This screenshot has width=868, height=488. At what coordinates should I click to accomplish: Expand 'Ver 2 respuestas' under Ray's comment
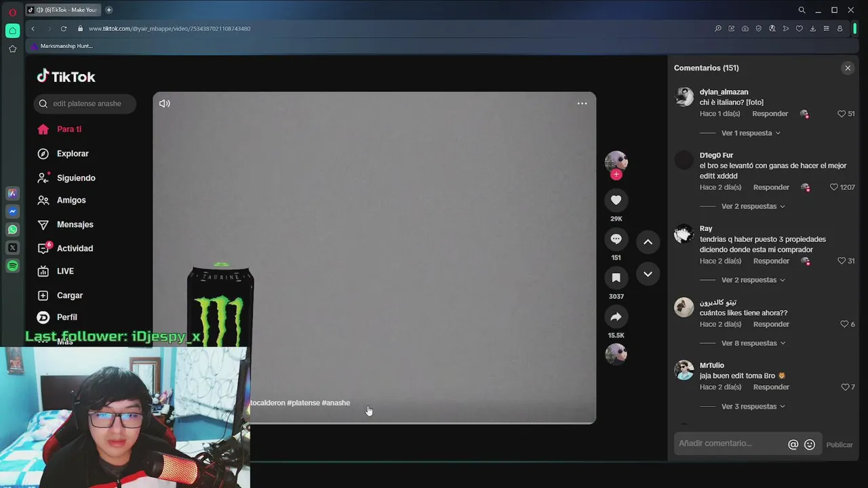pos(753,280)
